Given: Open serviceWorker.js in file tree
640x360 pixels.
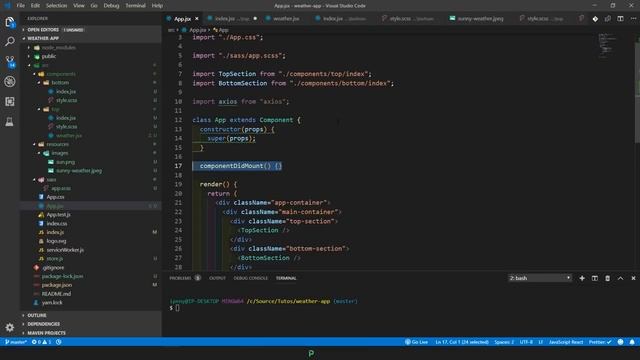Looking at the screenshot, I should click(91, 250).
